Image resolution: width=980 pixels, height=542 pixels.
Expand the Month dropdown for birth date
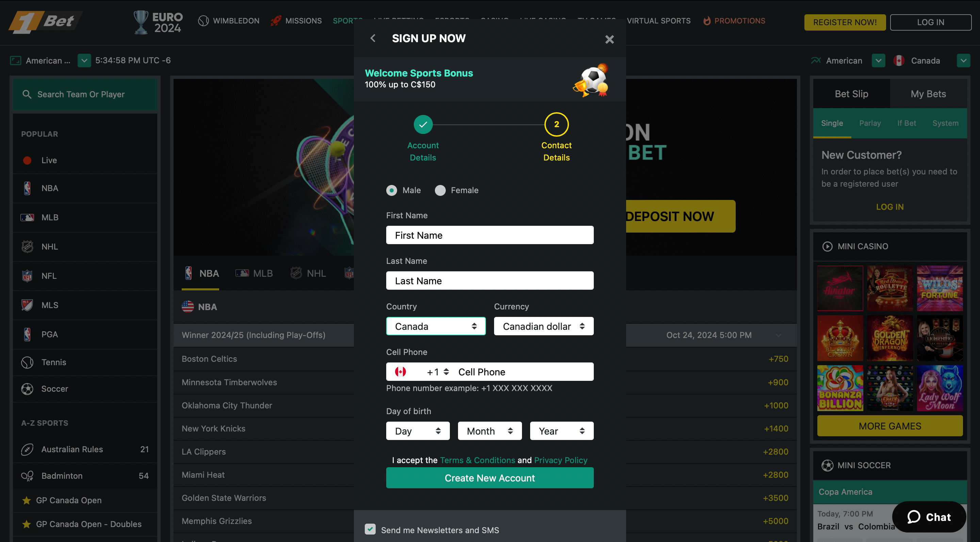pos(489,430)
